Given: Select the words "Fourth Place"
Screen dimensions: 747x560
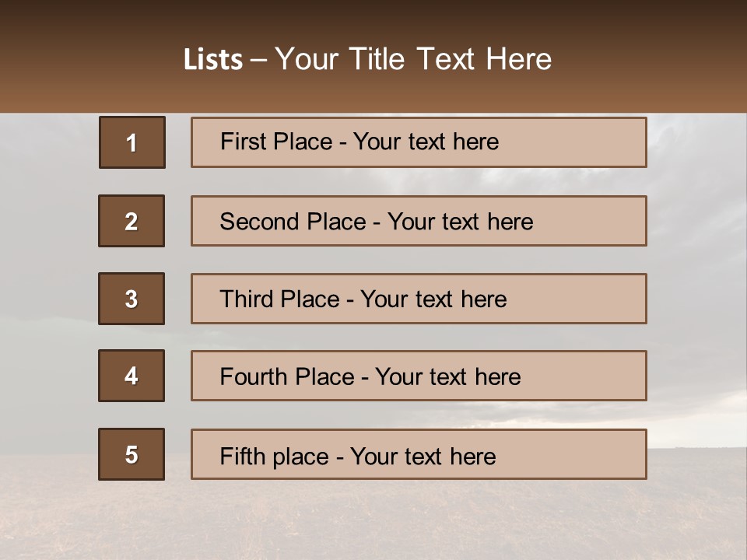Looking at the screenshot, I should (286, 377).
